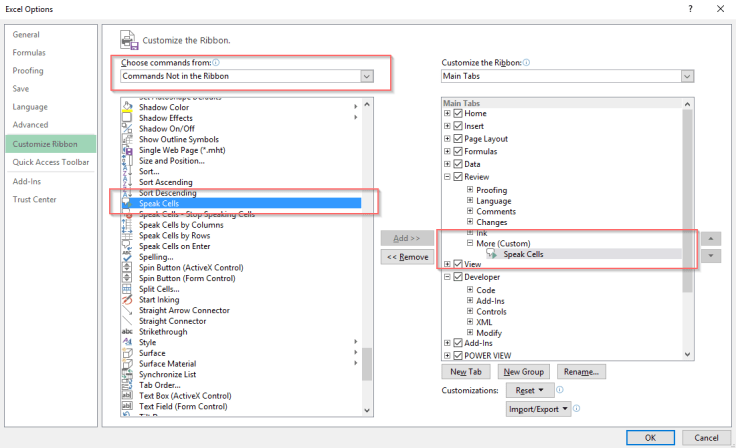This screenshot has height=448, width=736.
Task: Click the Straight Arrow Connector icon
Action: (x=127, y=310)
